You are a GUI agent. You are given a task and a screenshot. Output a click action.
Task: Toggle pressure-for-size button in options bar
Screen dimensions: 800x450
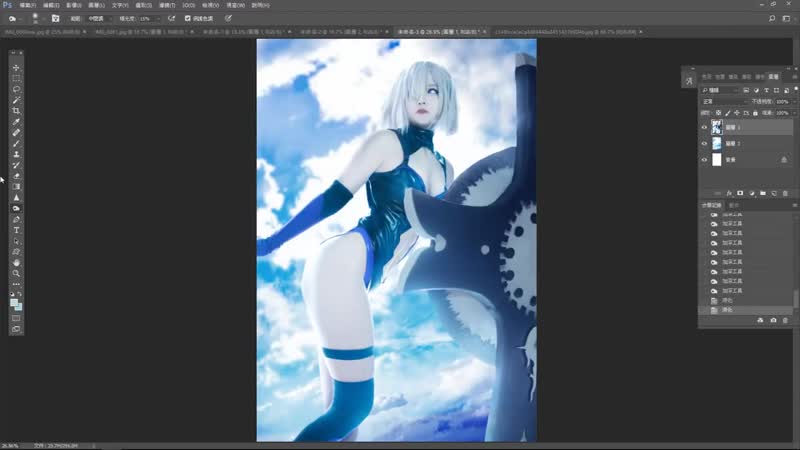click(x=228, y=18)
